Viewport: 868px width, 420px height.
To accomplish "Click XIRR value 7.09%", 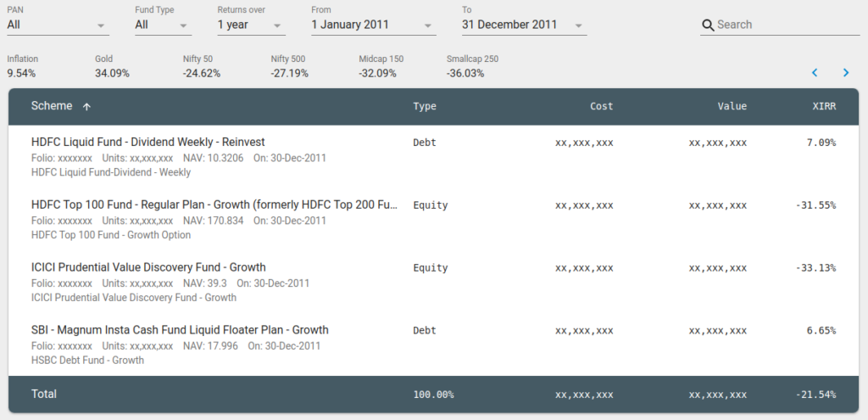I will click(x=821, y=143).
